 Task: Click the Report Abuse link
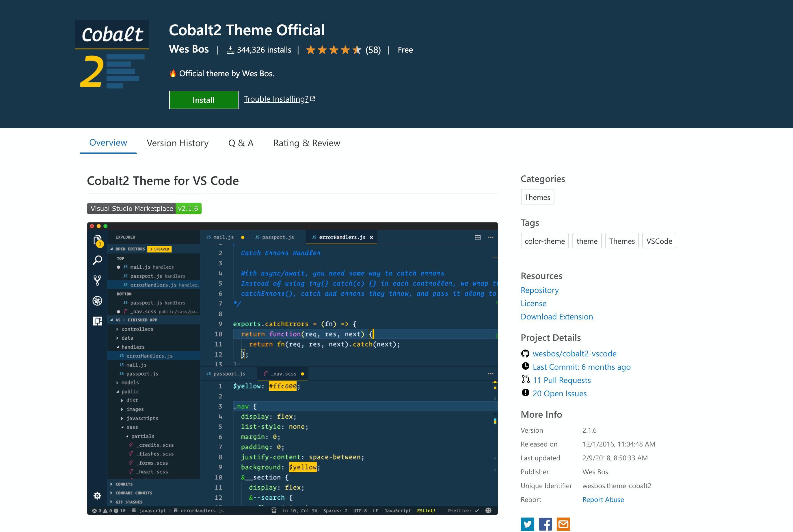coord(603,499)
